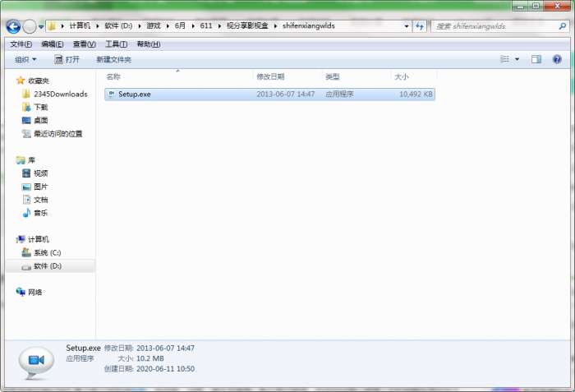Click the folder icon in address bar
Viewport: 575px width, 392px height.
(52, 26)
